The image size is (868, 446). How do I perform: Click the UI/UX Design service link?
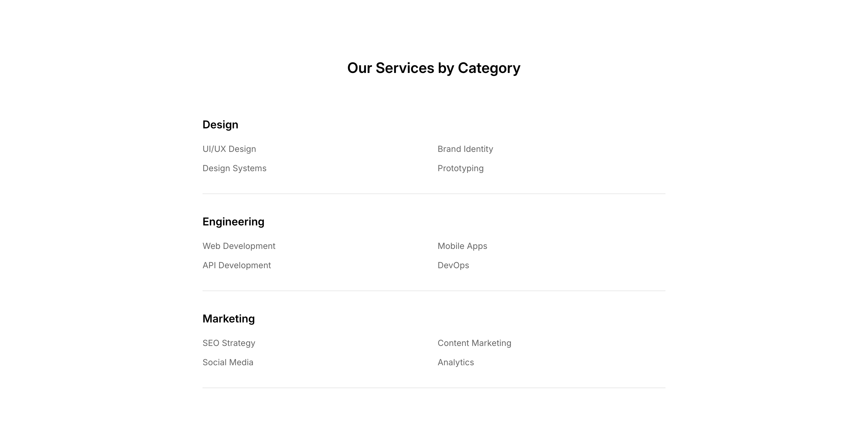tap(229, 149)
